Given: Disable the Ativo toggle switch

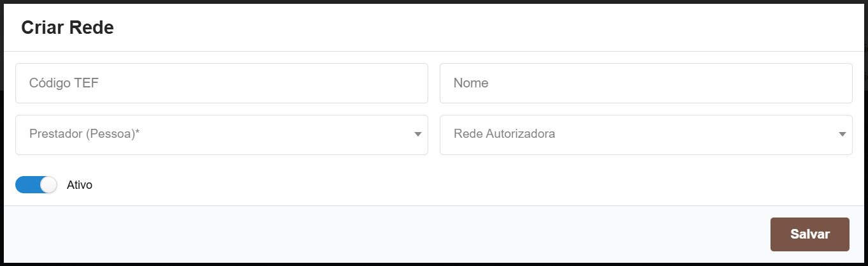Looking at the screenshot, I should pos(36,185).
